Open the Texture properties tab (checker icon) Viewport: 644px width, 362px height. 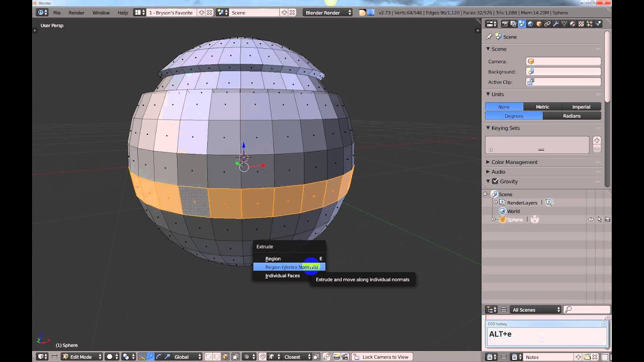pos(581,24)
